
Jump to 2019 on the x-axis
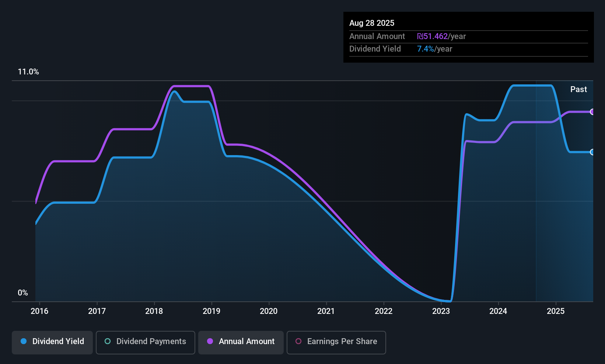click(211, 311)
